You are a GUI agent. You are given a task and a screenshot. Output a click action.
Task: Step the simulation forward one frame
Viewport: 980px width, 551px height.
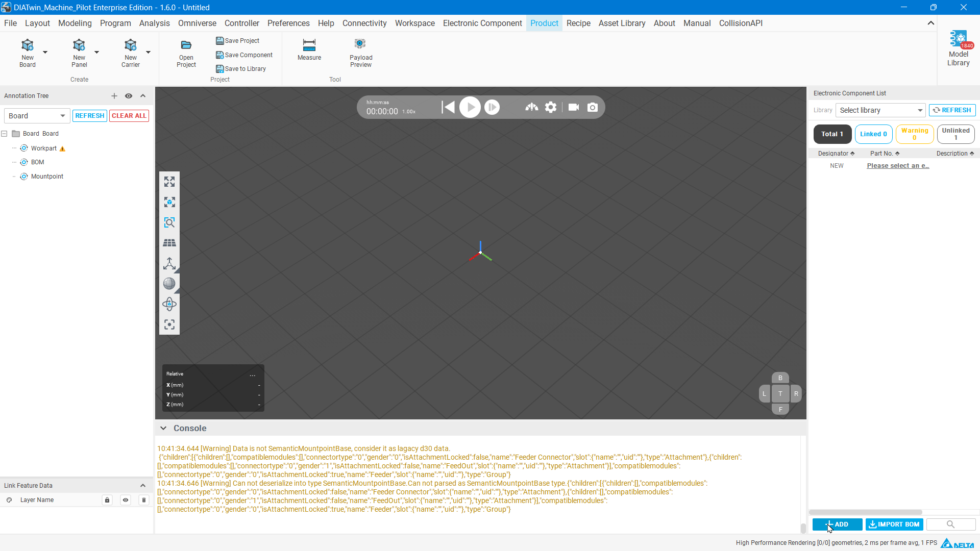click(492, 107)
